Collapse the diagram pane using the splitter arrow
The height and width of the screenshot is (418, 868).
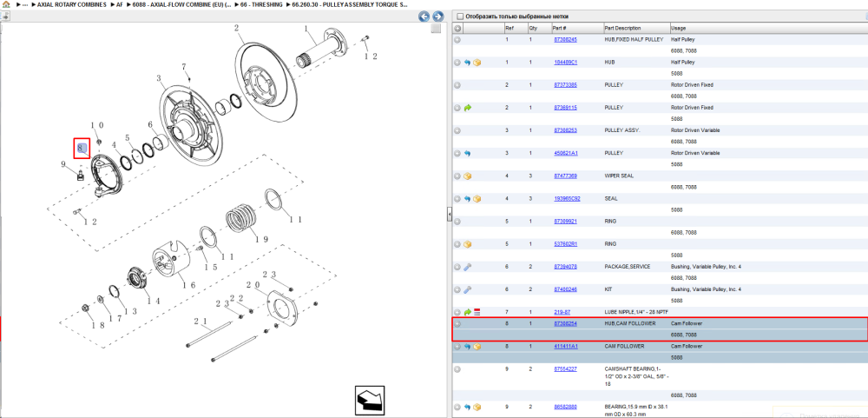pos(450,214)
